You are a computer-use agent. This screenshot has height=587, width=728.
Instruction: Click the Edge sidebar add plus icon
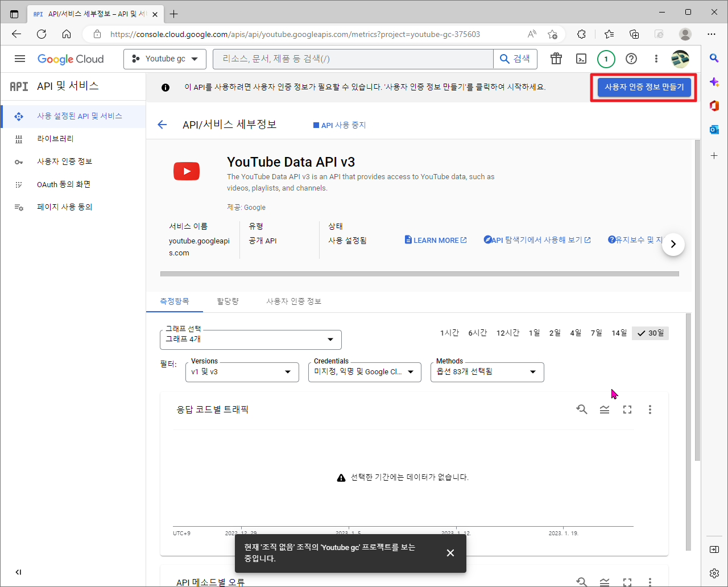tap(714, 155)
